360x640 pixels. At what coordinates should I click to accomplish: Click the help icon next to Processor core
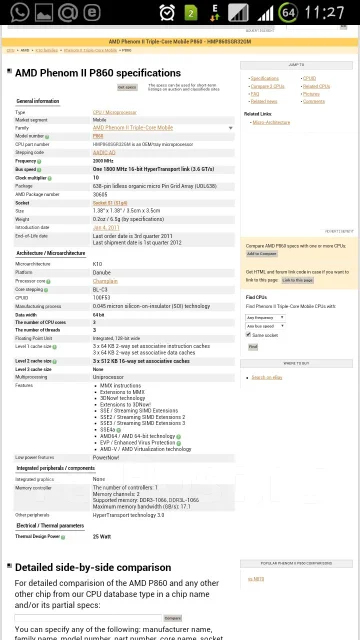point(48,282)
